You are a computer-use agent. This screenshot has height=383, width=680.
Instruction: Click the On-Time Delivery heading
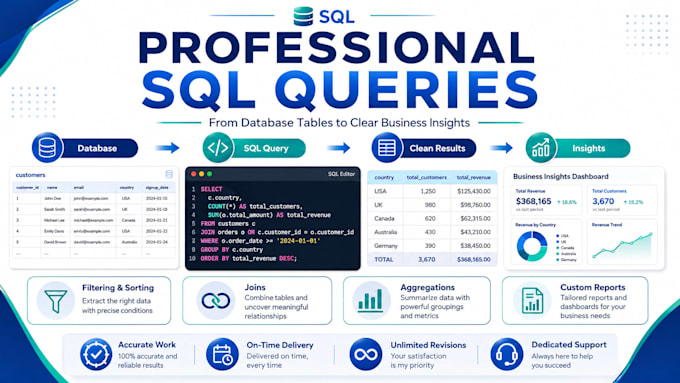point(280,345)
